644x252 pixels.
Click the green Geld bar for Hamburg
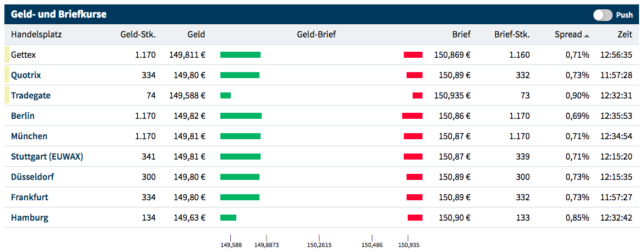click(x=228, y=218)
